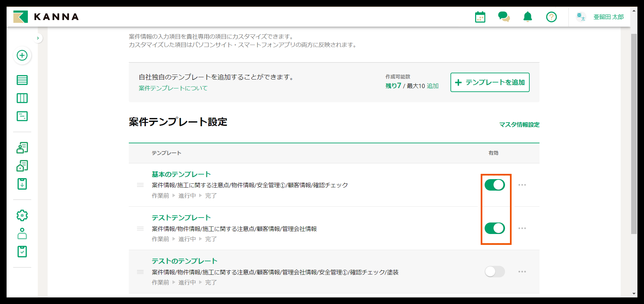Disable the テストテンプレート toggle
644x304 pixels.
pos(494,228)
